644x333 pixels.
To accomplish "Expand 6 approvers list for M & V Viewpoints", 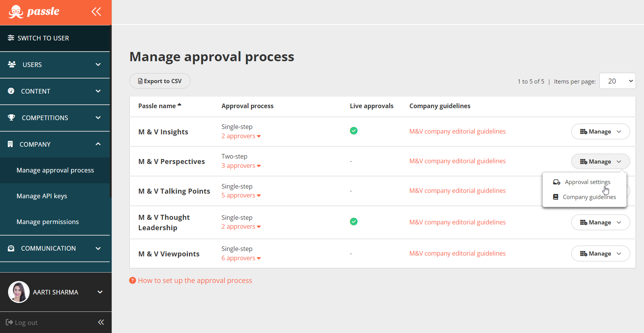I will click(241, 258).
